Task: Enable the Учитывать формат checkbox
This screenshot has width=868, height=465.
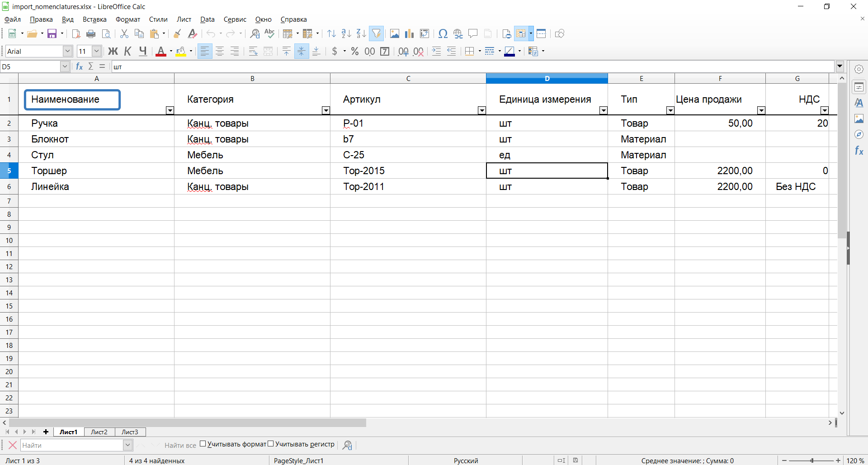Action: coord(203,444)
